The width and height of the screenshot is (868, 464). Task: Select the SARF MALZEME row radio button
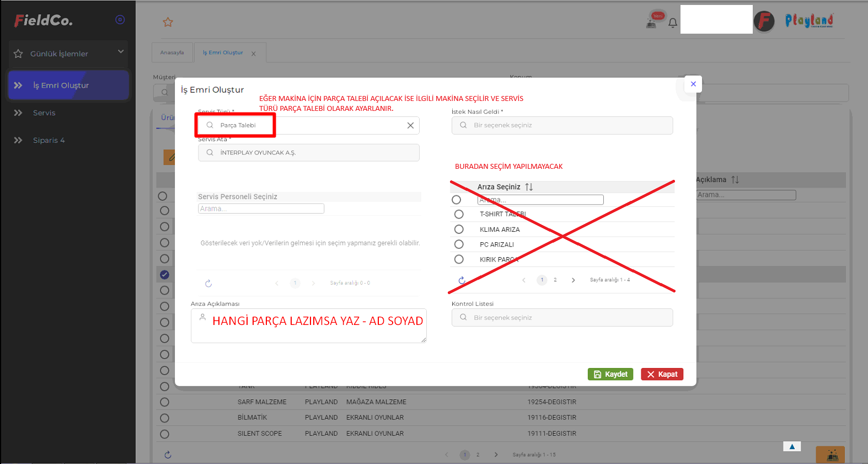164,402
